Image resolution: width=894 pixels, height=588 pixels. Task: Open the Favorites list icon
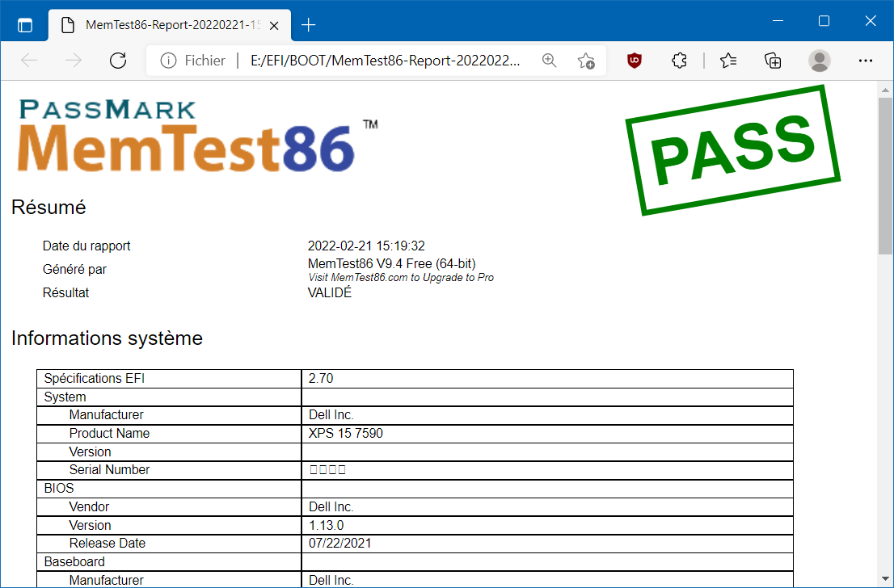click(728, 61)
